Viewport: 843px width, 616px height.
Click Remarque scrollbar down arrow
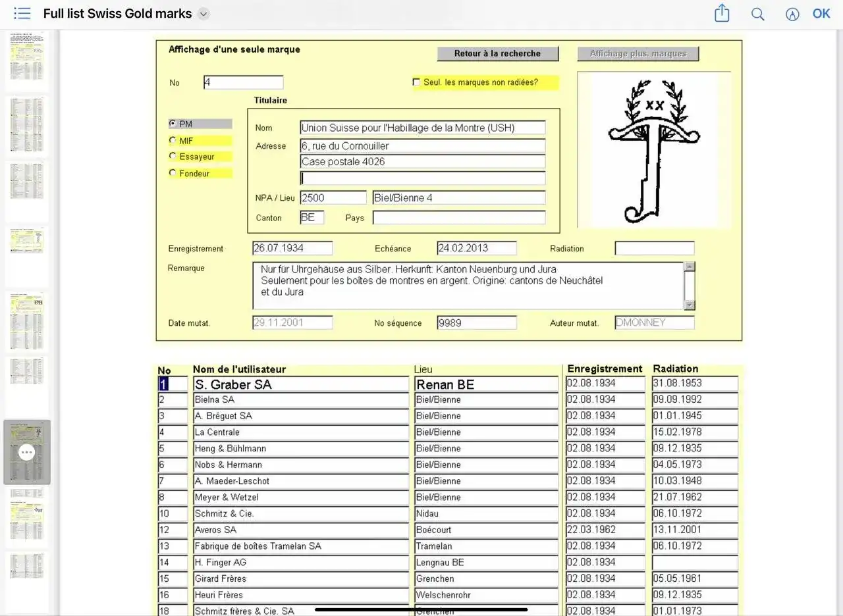tap(690, 305)
